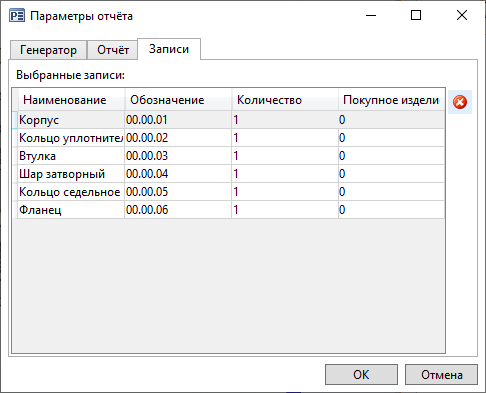Select the Шар затворный record

pos(231,174)
